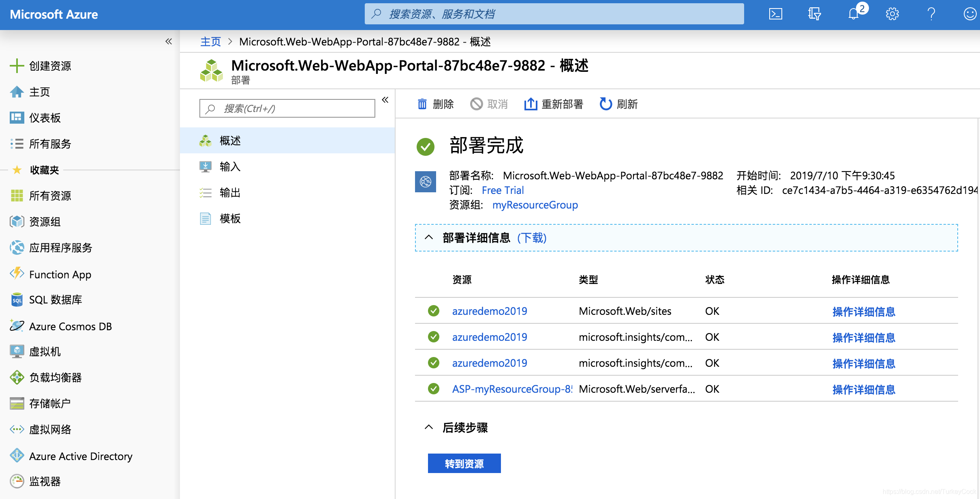
Task: Click the App Services globe icon
Action: point(17,247)
